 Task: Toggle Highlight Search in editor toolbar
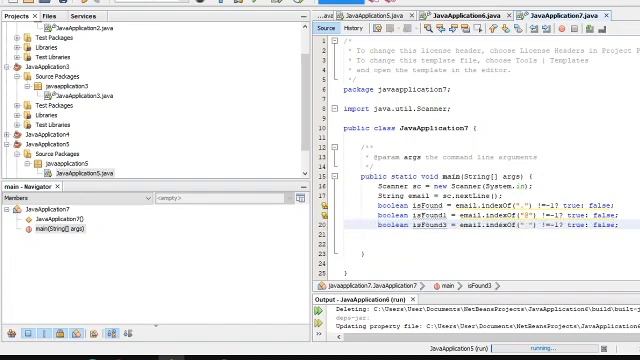point(465,28)
